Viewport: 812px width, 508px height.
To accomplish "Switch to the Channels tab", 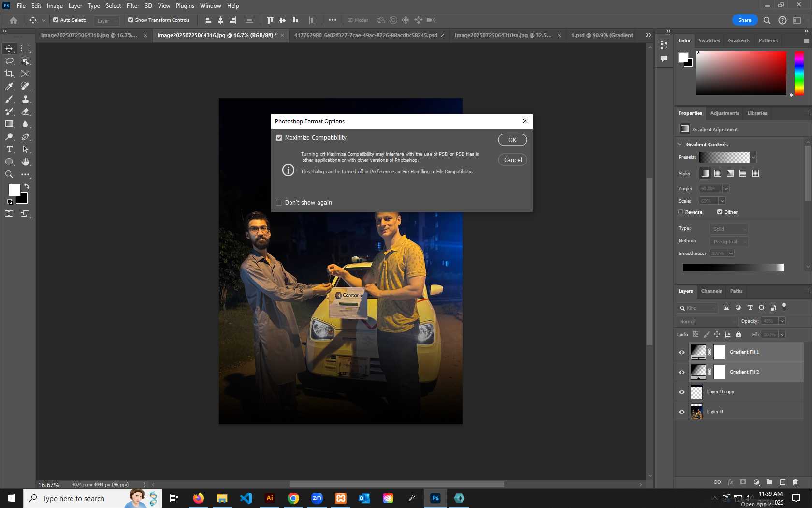I will (x=711, y=291).
